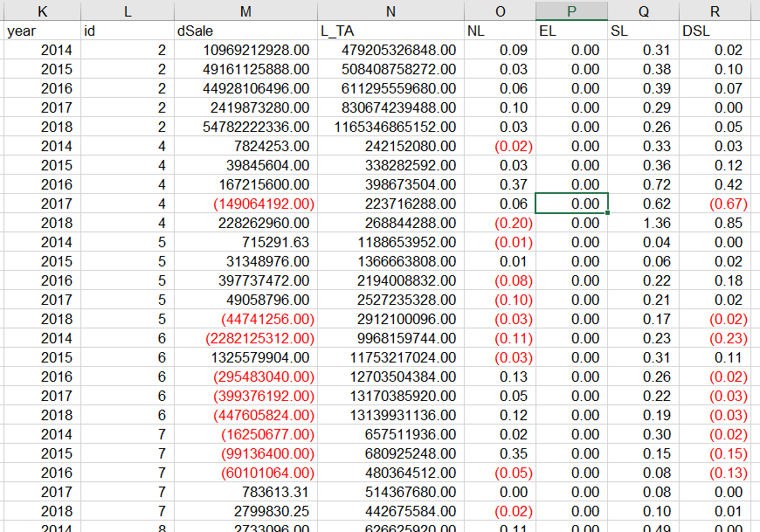Select L_TA cell 2527235328.00

[x=390, y=300]
